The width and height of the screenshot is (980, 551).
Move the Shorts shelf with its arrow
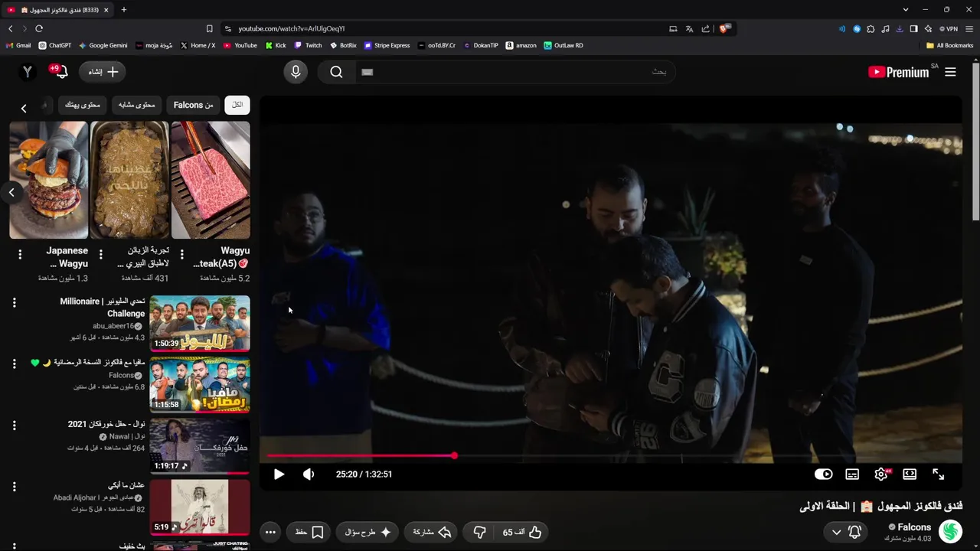(11, 193)
